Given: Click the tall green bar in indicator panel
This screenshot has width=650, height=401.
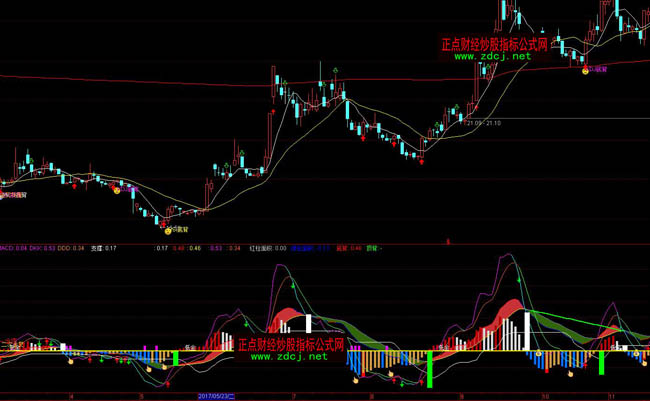Looking at the screenshot, I should pyautogui.click(x=430, y=366).
